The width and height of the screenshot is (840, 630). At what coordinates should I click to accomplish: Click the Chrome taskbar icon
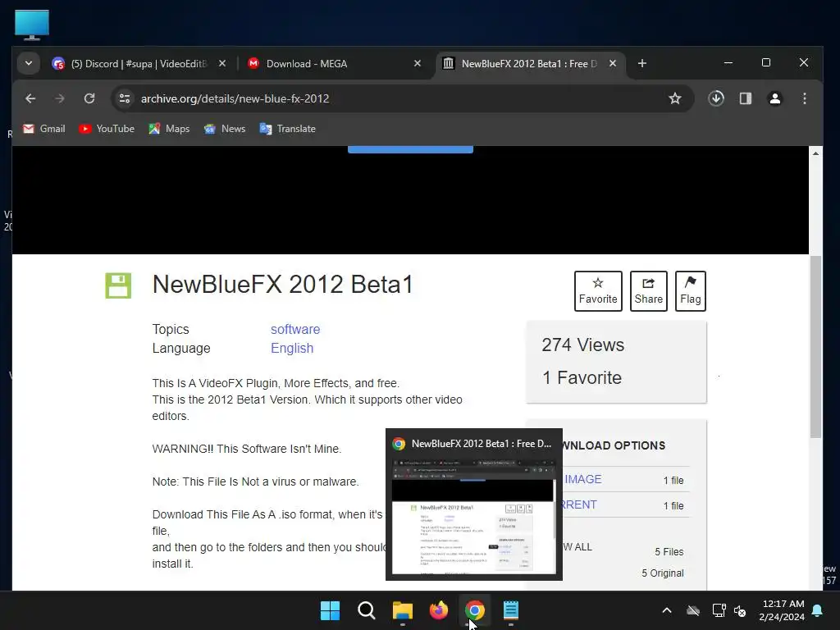475,610
